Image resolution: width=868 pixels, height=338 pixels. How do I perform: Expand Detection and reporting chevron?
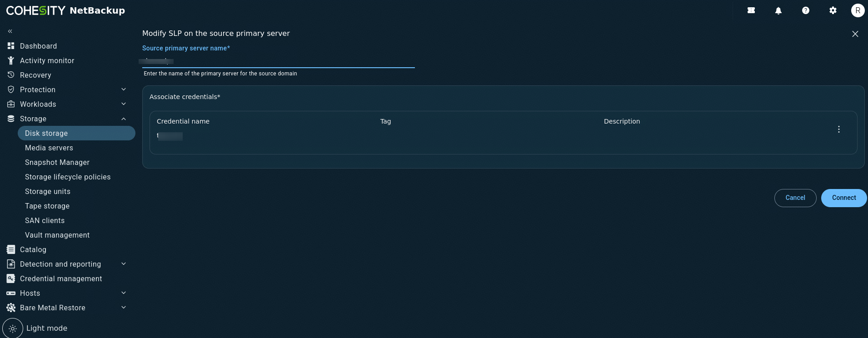124,264
